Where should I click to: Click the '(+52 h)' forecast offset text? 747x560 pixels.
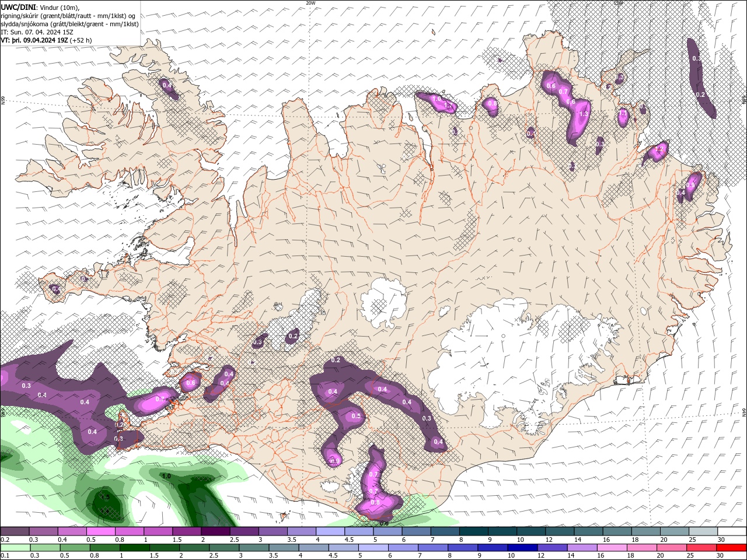(81, 40)
